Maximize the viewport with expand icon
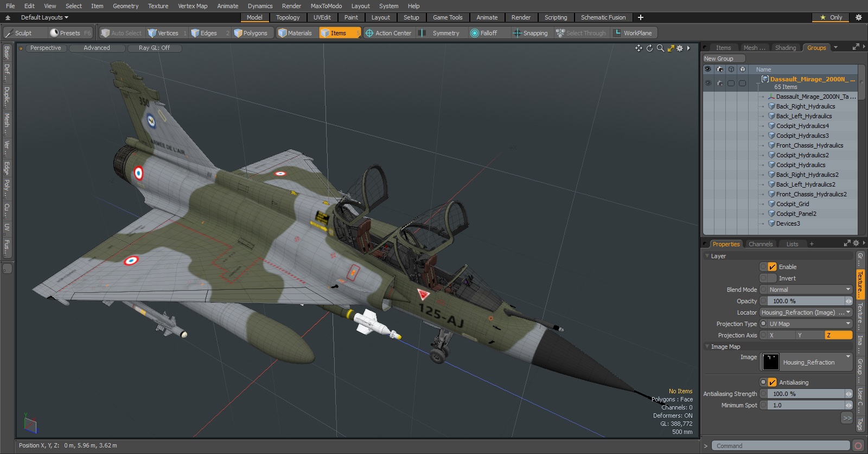The width and height of the screenshot is (868, 454). point(671,48)
